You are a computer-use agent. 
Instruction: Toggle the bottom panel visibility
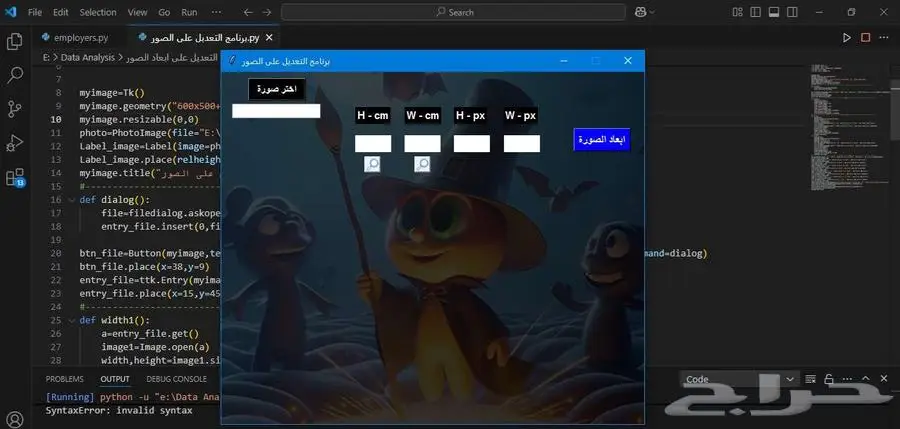(x=774, y=12)
